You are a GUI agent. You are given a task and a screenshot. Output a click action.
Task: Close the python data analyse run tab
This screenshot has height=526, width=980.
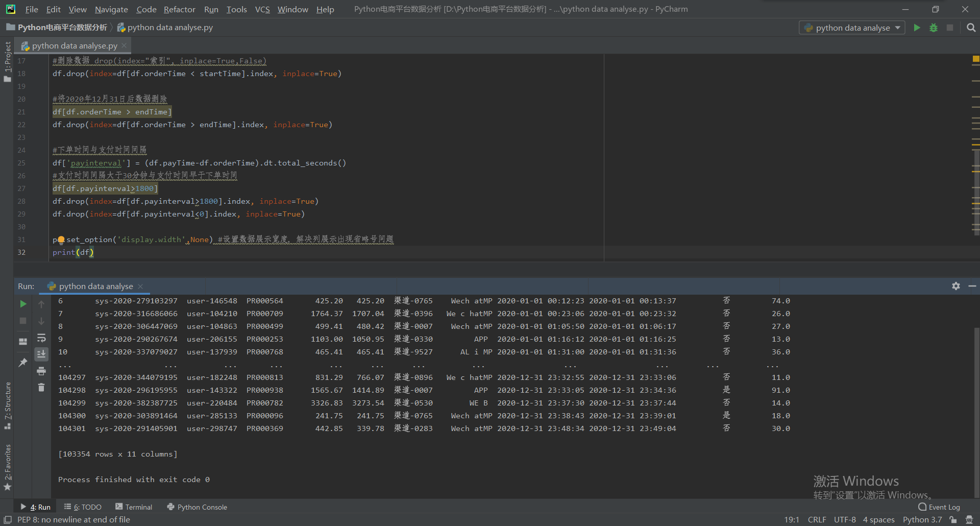click(x=140, y=286)
